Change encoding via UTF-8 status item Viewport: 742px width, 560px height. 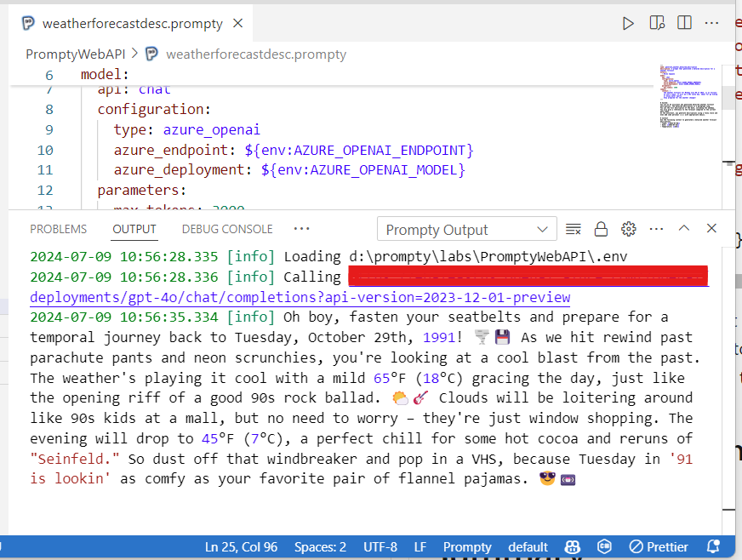tap(380, 547)
